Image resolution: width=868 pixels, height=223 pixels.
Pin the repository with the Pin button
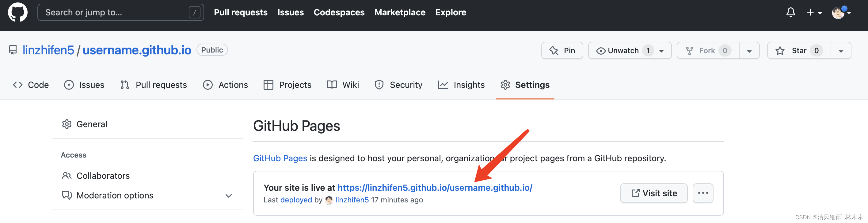point(562,50)
